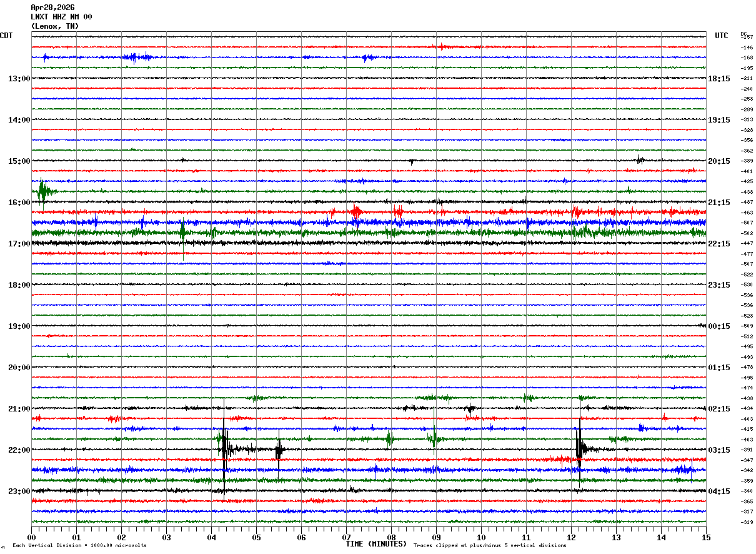Click the vertical division microvolts footnote
Image resolution: width=756 pixels, height=554 pixels.
[79, 546]
